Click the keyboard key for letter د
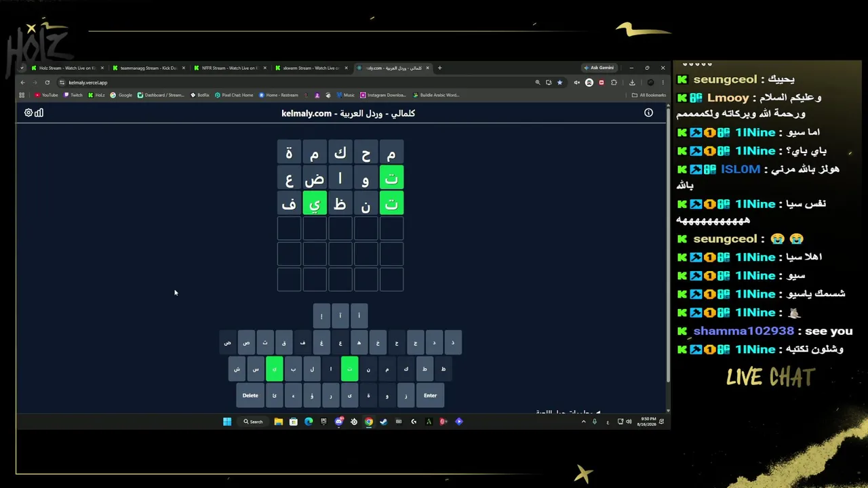Screen dimensions: 868x488 tap(434, 342)
